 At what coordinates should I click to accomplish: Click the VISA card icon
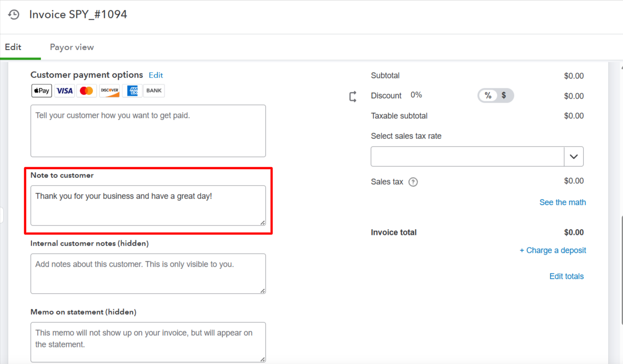point(65,91)
